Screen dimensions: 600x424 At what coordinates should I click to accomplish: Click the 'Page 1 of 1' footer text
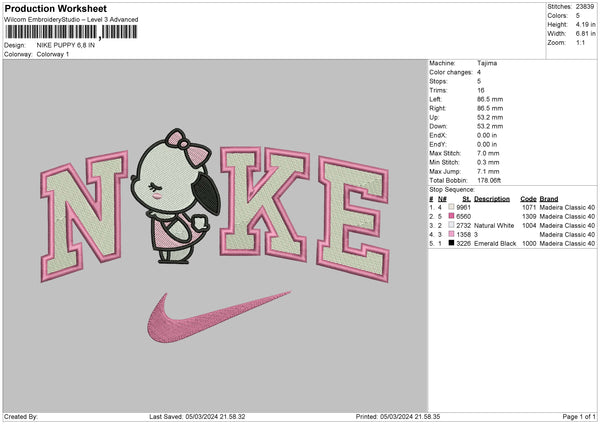579,416
